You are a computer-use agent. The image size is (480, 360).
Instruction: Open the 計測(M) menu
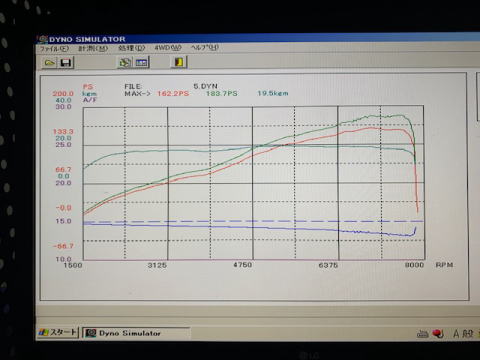93,48
